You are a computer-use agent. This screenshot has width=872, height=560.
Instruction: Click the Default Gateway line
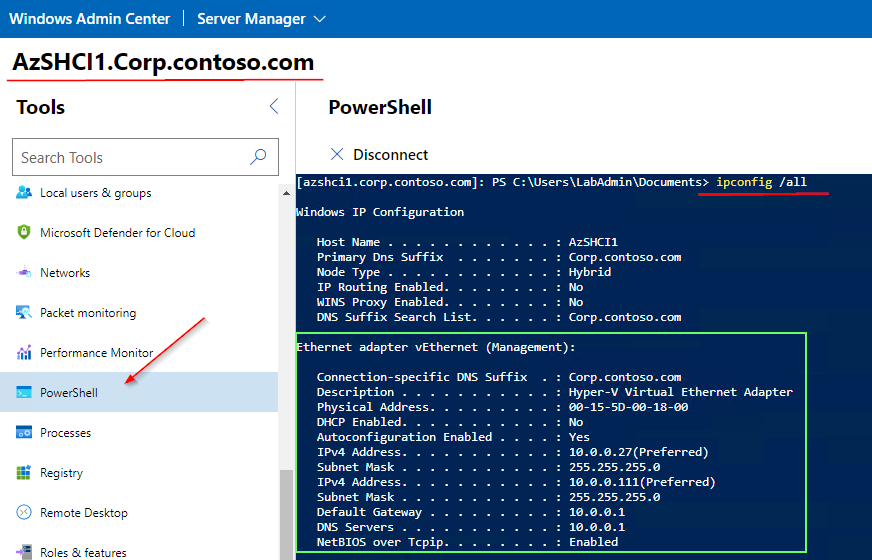pos(471,512)
